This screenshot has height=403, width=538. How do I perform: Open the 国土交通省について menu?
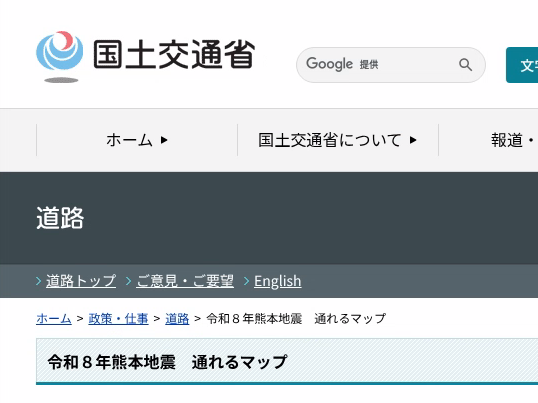[338, 140]
